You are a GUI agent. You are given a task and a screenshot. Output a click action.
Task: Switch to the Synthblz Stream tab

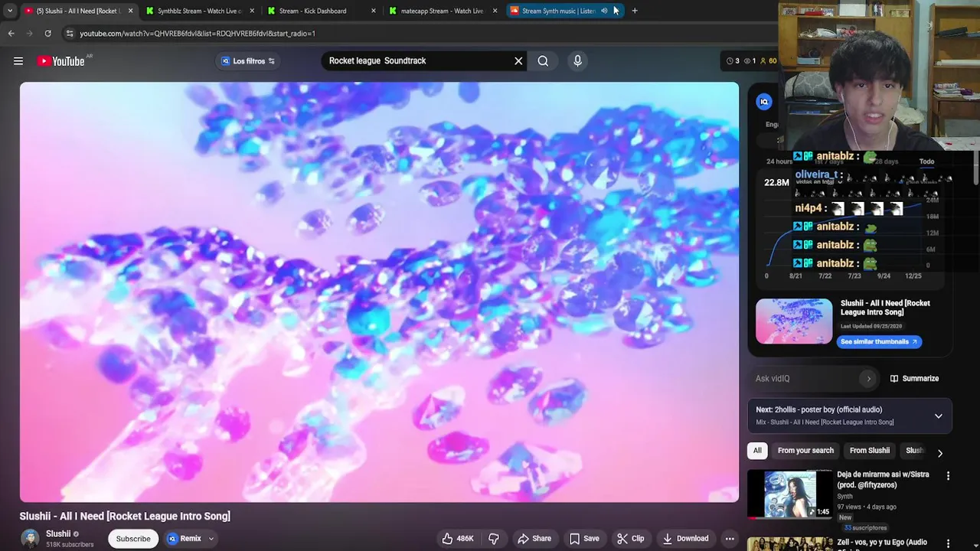pos(199,11)
